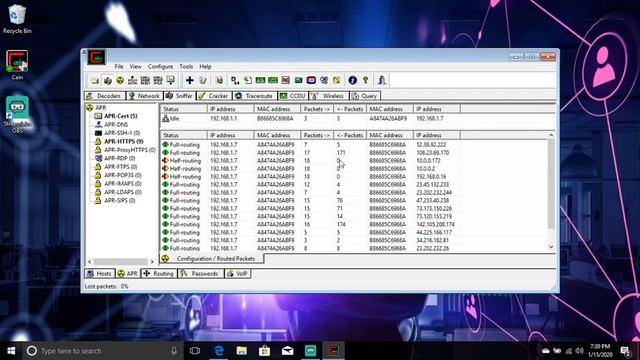Click the Configuration / Routed Packets tab

coord(212,259)
